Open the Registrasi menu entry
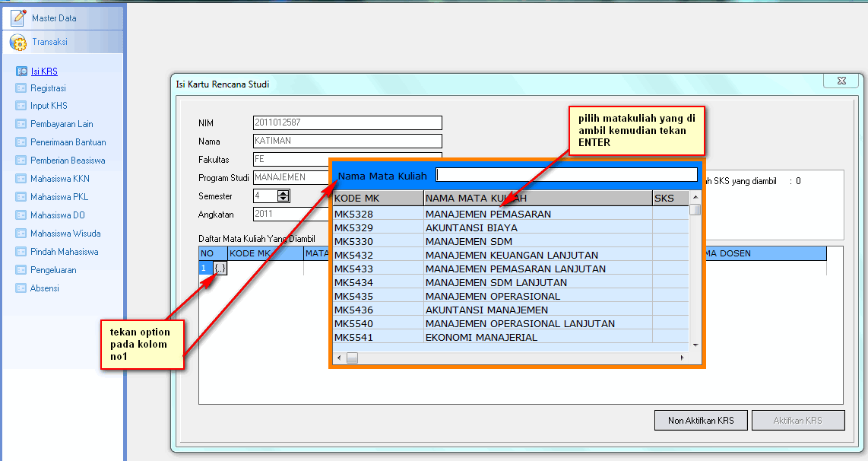The image size is (868, 461). pyautogui.click(x=48, y=88)
